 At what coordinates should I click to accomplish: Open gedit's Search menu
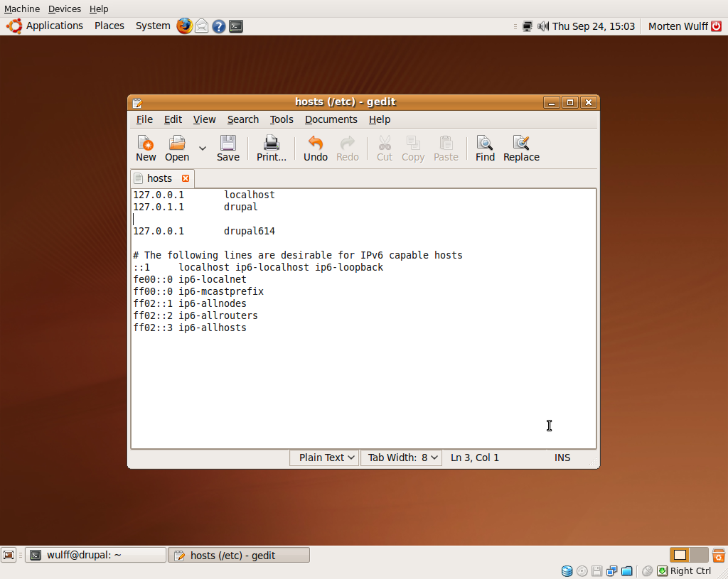point(243,119)
